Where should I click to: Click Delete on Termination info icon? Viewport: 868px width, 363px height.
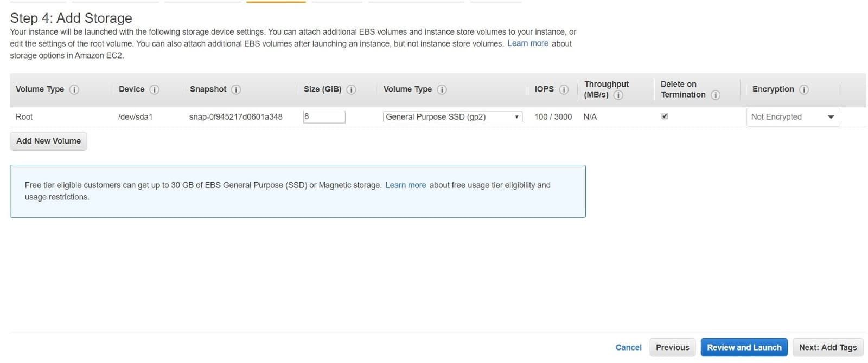[x=716, y=95]
